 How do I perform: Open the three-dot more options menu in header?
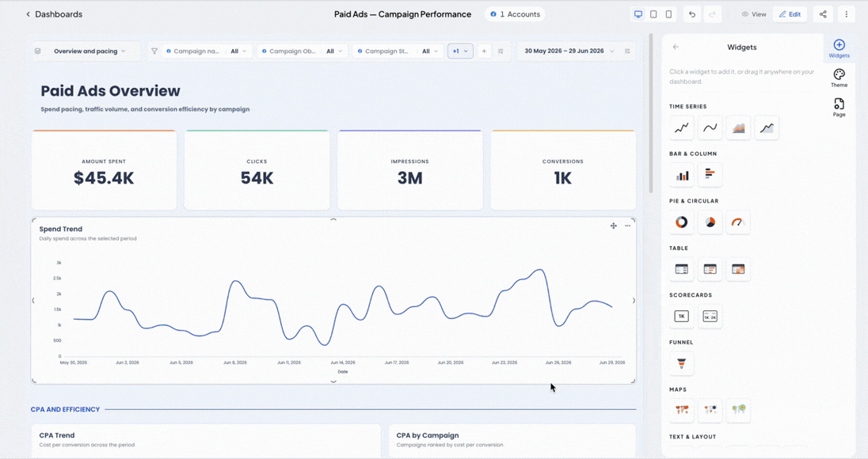click(846, 14)
